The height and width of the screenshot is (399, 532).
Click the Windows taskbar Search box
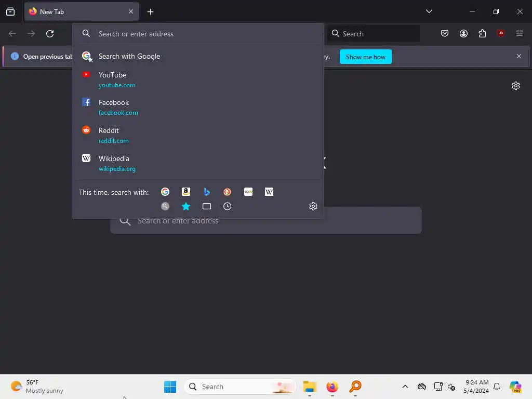coord(240,387)
